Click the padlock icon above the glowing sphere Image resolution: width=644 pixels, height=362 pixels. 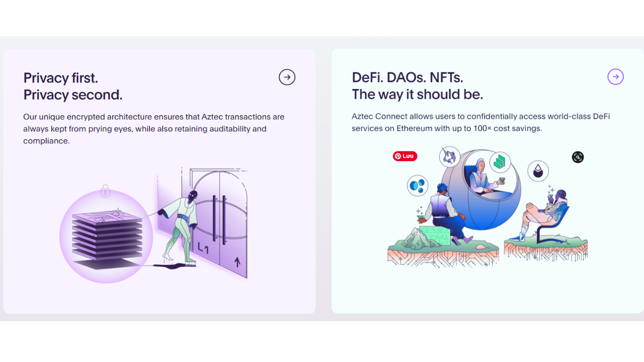tap(106, 191)
